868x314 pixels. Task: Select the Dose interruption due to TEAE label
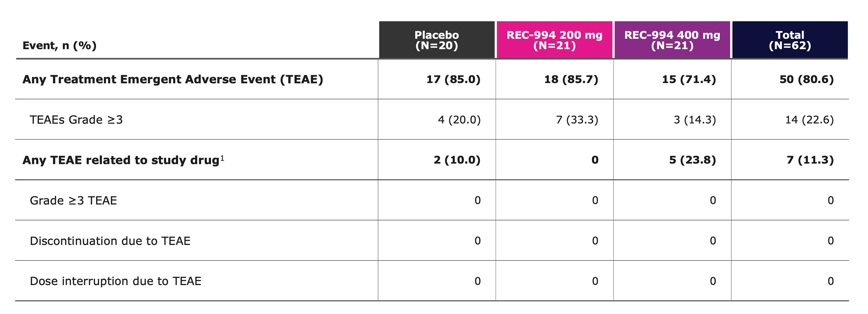tap(115, 281)
